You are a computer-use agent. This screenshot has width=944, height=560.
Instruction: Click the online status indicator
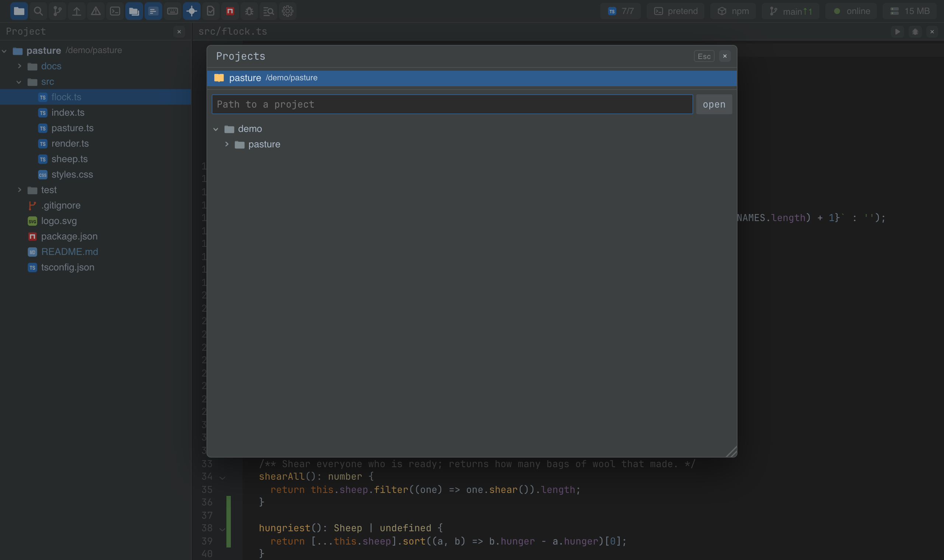click(x=851, y=11)
